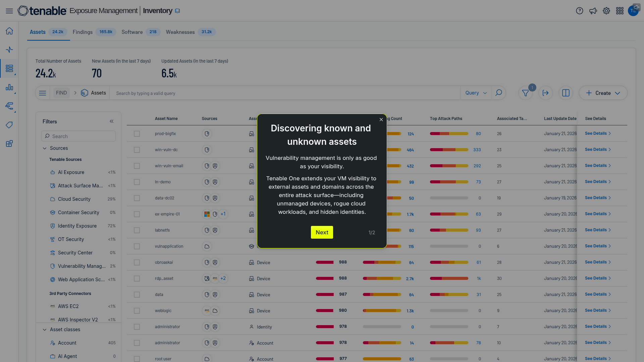The height and width of the screenshot is (362, 644).
Task: Open the apps grid launcher
Action: [x=620, y=11]
